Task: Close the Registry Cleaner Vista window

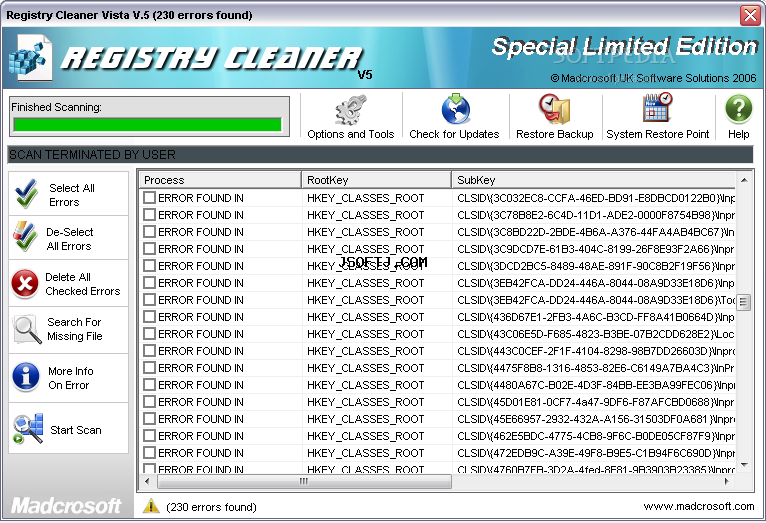Action: [x=750, y=15]
